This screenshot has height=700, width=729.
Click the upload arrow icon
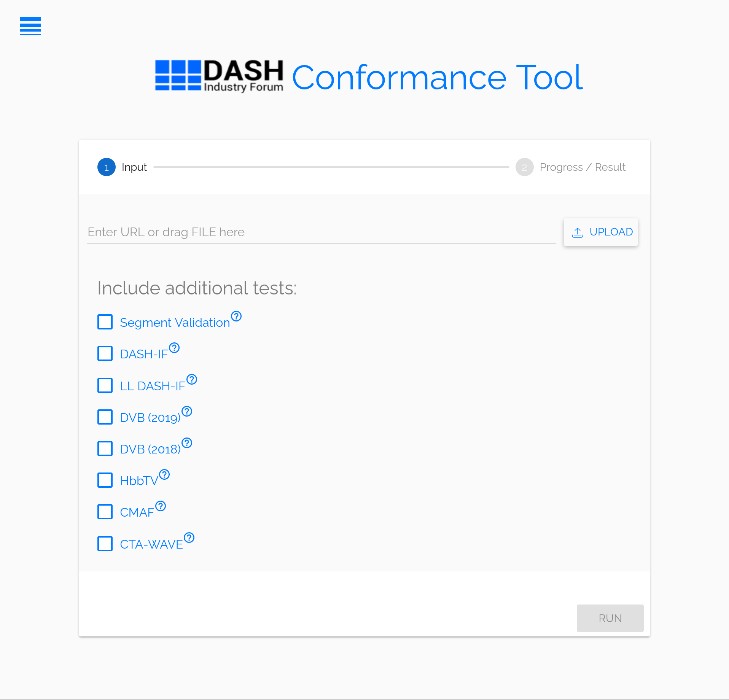tap(578, 232)
